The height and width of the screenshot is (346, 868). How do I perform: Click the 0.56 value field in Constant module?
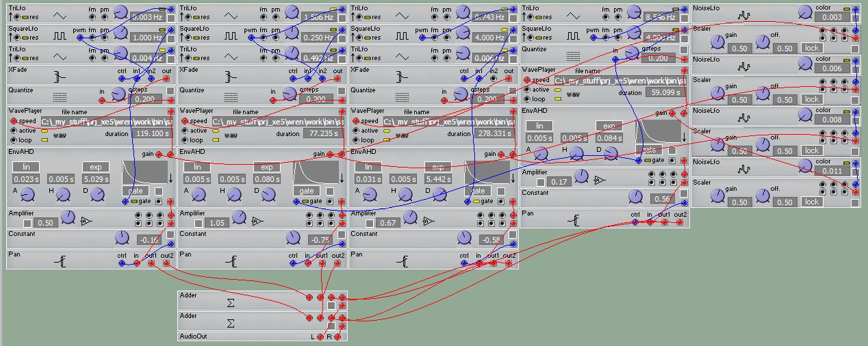[x=661, y=199]
